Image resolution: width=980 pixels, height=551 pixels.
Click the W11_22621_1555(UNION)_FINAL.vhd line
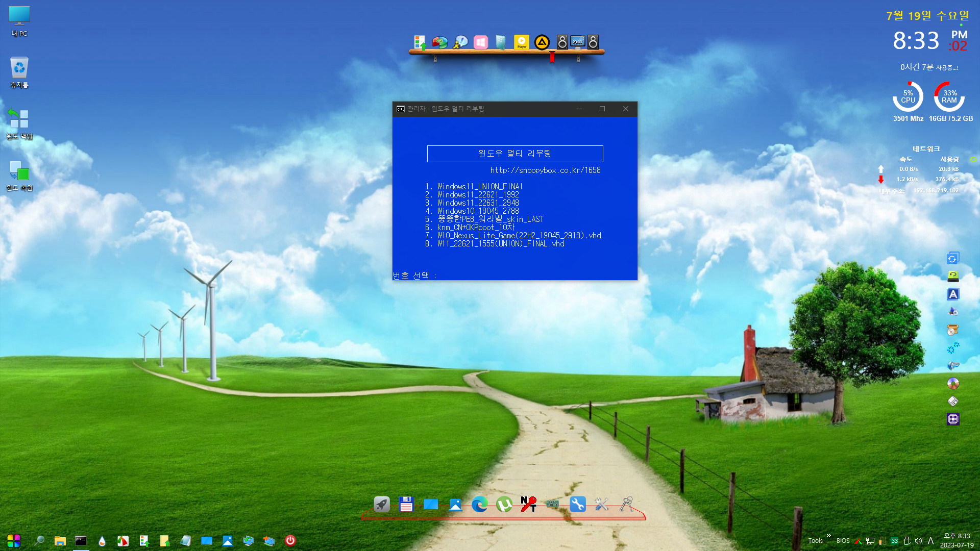[x=495, y=244]
